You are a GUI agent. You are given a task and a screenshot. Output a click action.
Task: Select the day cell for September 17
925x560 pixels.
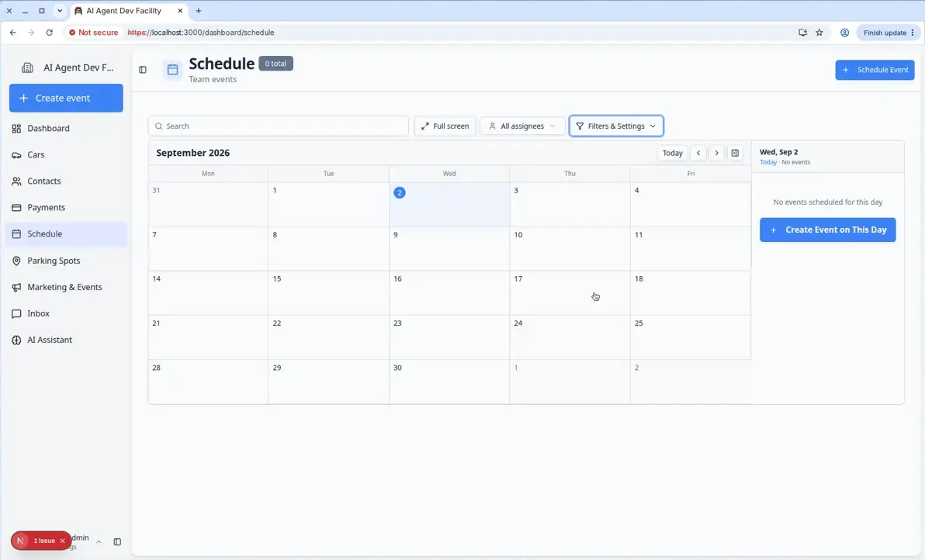click(570, 293)
